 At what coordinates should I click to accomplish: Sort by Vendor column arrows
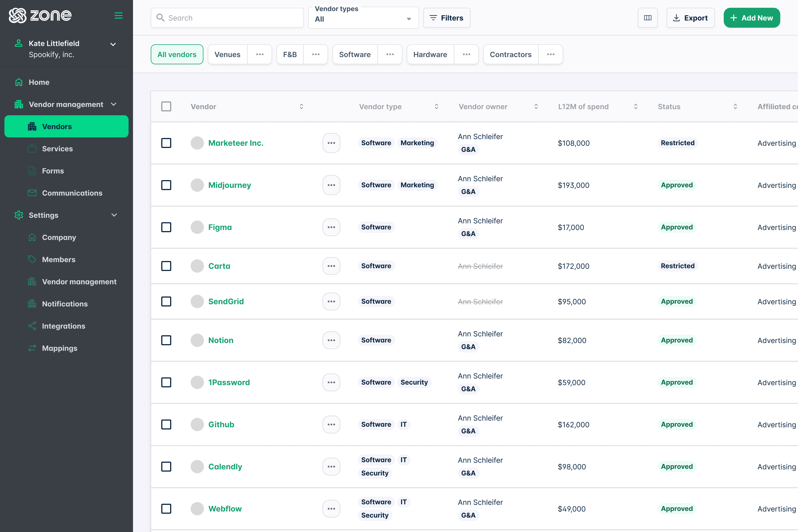tap(301, 106)
